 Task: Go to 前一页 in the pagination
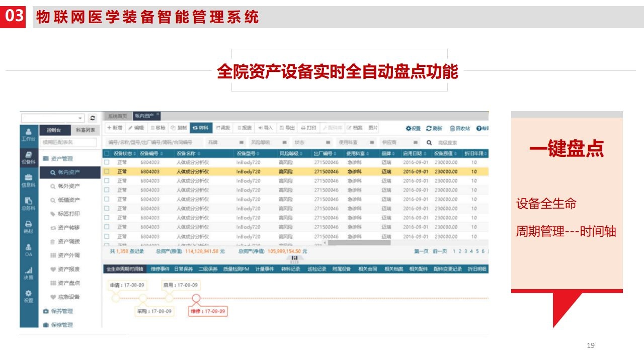[x=440, y=251]
